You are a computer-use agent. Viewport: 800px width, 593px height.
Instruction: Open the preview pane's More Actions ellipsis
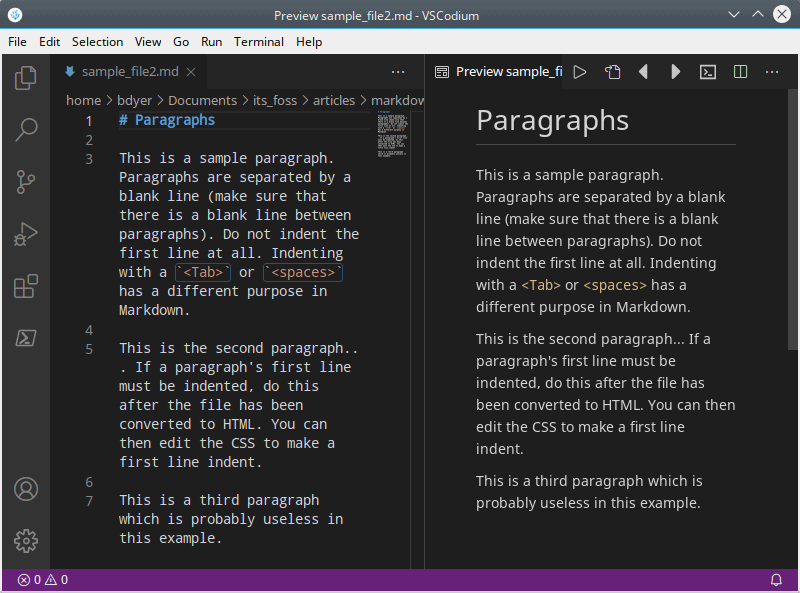point(772,72)
